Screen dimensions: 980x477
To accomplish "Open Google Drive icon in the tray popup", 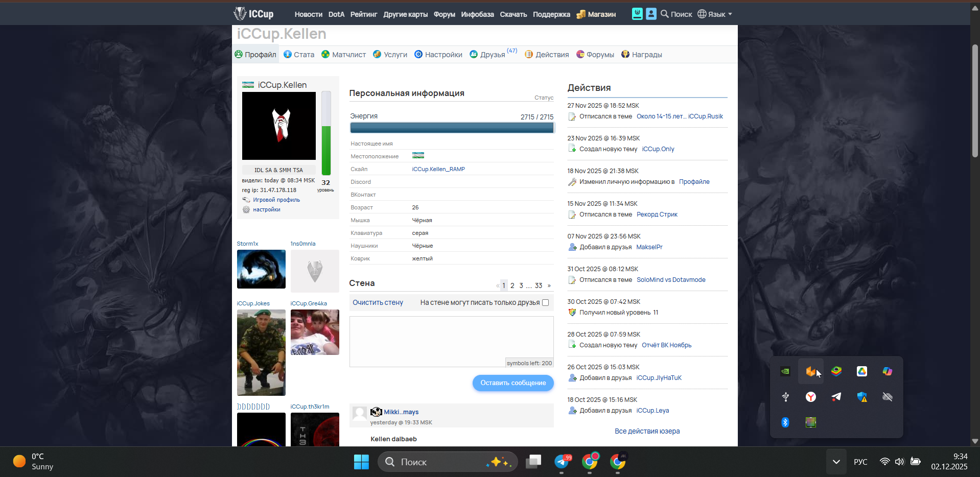I will point(862,371).
